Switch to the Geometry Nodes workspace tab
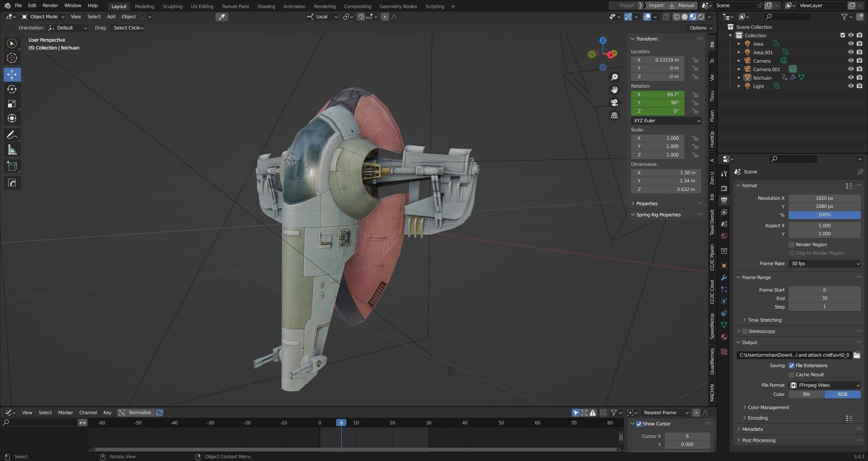868x461 pixels. point(398,6)
